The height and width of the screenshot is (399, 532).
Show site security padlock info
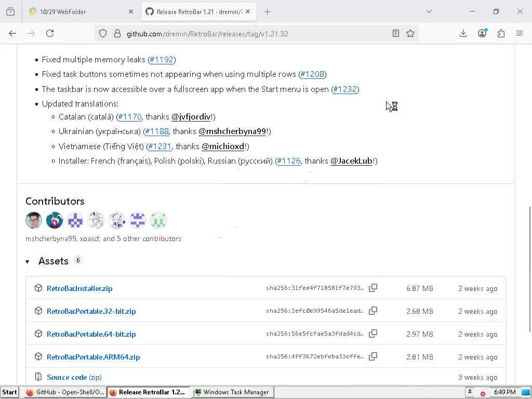(117, 34)
